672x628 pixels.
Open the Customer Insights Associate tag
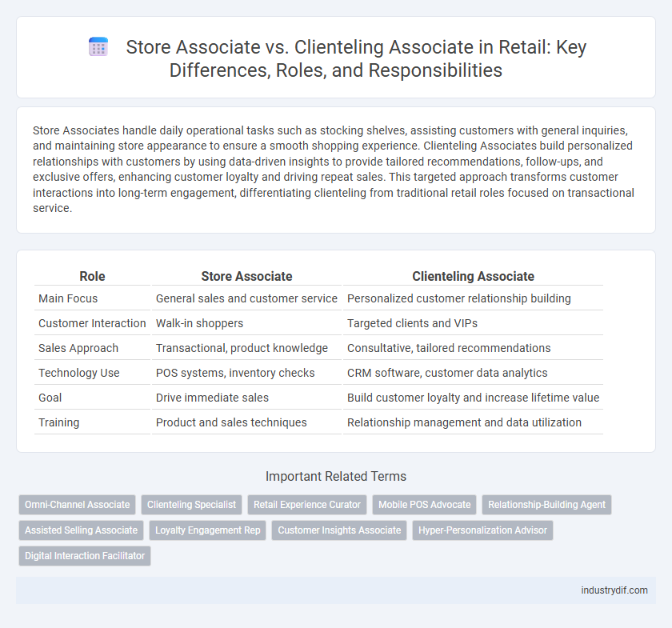[339, 530]
